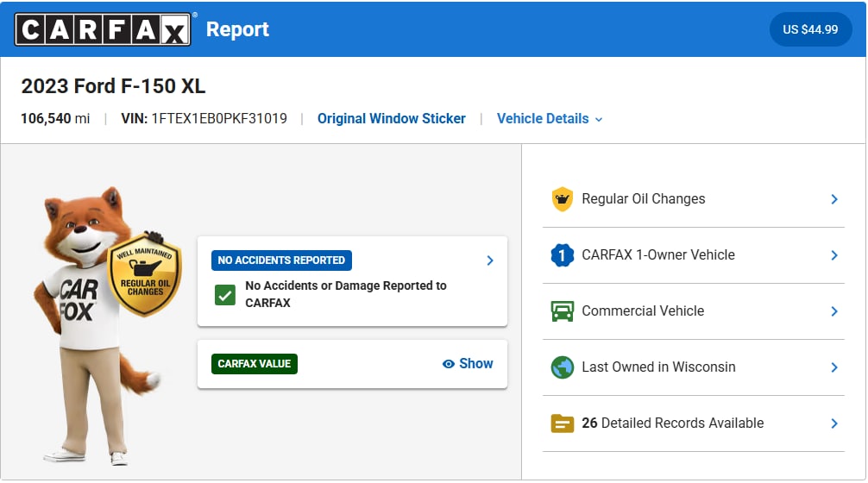
Task: Open the CARFAX 1-Owner Vehicle chevron
Action: point(834,255)
